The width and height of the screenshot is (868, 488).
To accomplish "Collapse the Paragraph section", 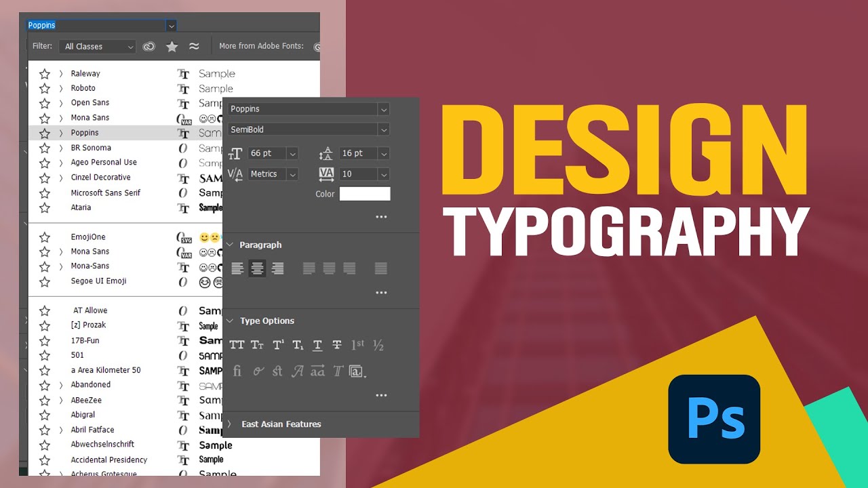I will pos(230,245).
